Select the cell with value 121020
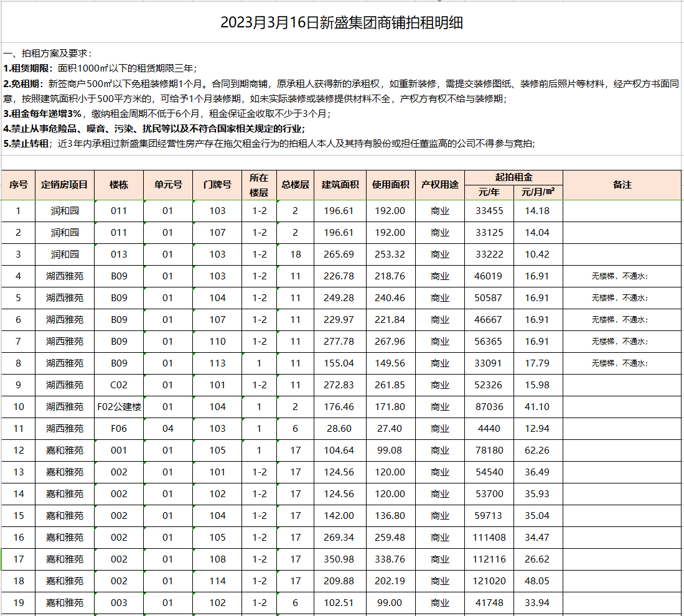The image size is (684, 616). tap(489, 581)
